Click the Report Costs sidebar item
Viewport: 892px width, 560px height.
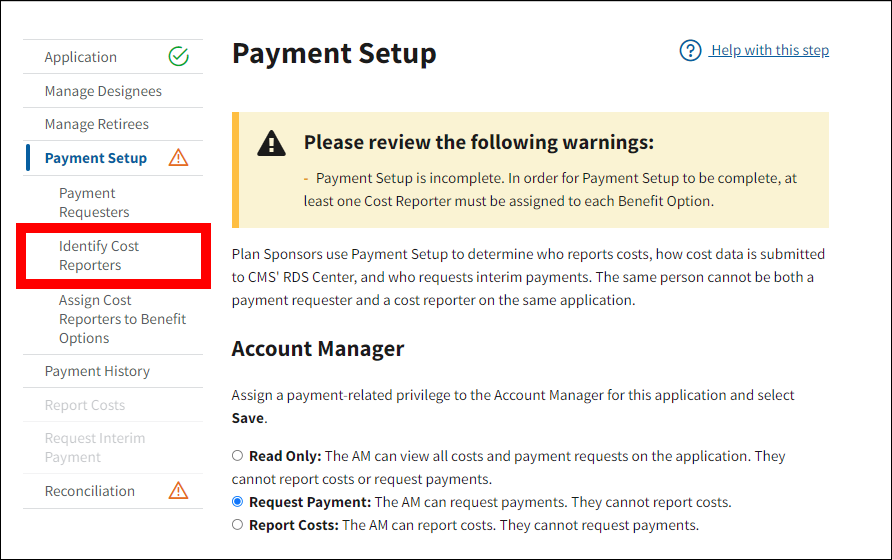(85, 405)
